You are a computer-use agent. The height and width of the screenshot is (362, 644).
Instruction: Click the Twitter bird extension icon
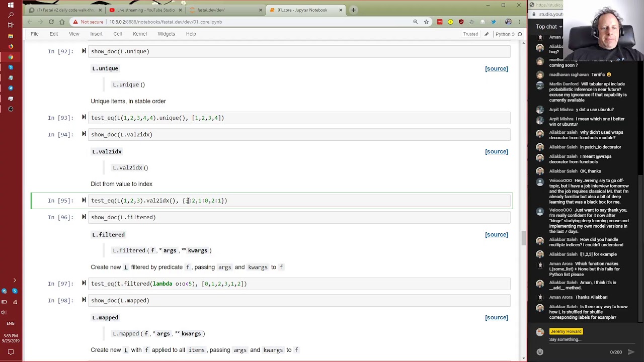[x=493, y=22]
